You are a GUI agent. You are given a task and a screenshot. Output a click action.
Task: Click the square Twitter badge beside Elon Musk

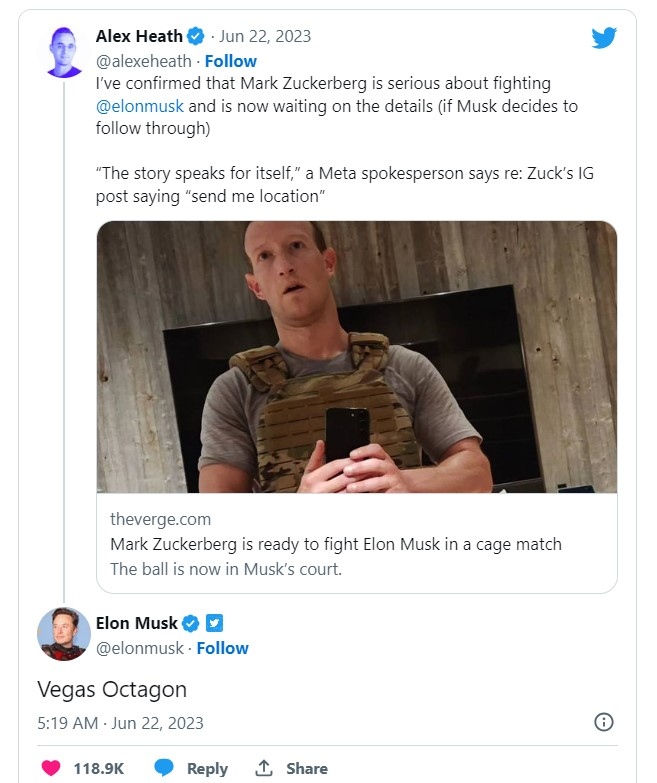tap(214, 624)
